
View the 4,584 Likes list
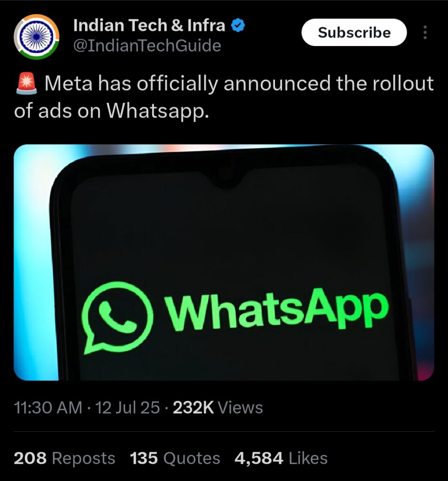coord(281,458)
